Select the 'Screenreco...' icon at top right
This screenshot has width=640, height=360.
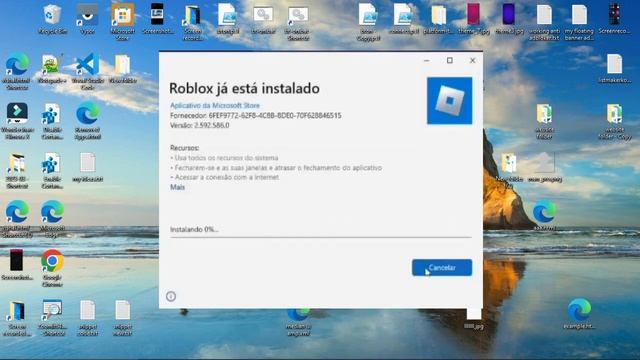(x=614, y=19)
